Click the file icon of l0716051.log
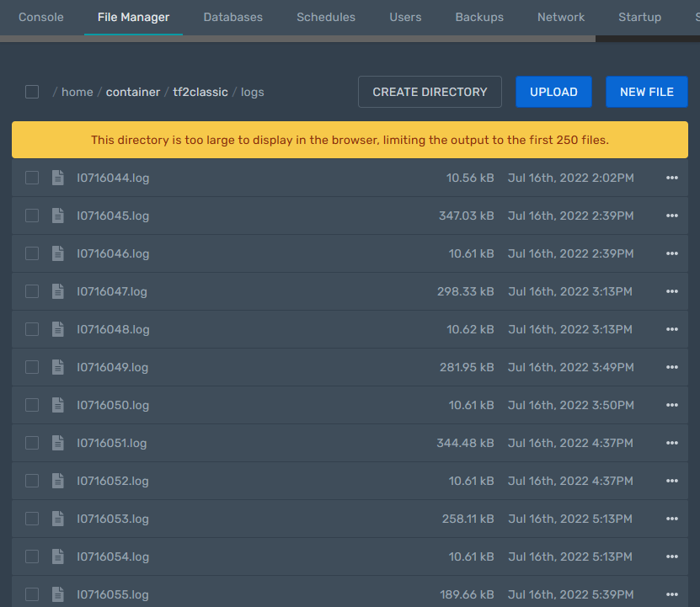Screen dimensions: 700x607 (x=57, y=443)
